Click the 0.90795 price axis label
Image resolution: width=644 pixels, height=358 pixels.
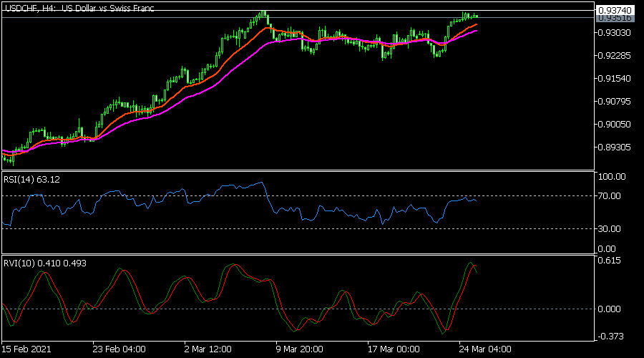click(615, 102)
